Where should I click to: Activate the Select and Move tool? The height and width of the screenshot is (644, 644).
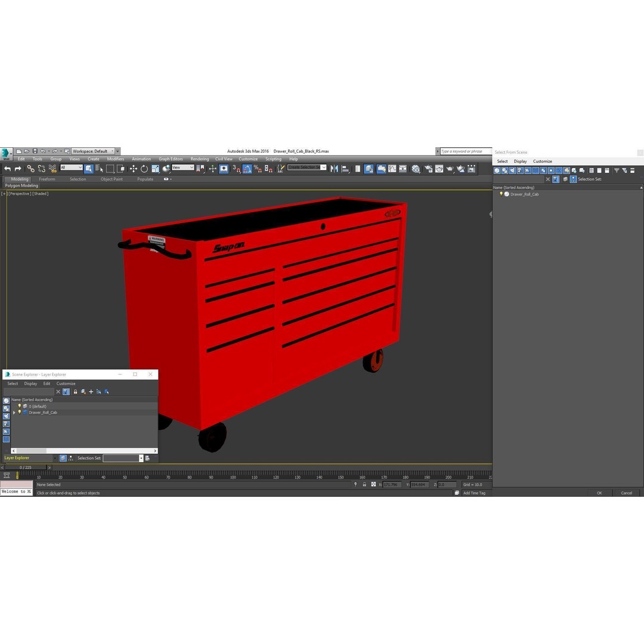click(x=133, y=168)
